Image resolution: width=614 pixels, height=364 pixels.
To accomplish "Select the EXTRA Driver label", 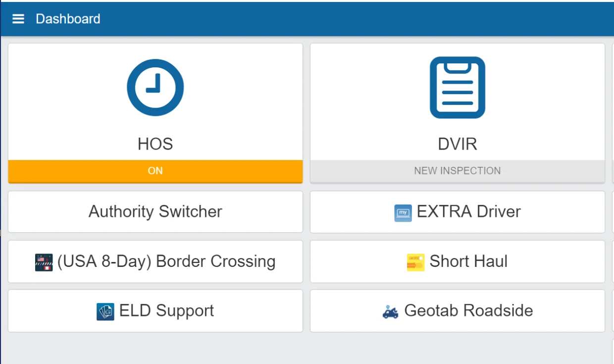I will coord(468,211).
